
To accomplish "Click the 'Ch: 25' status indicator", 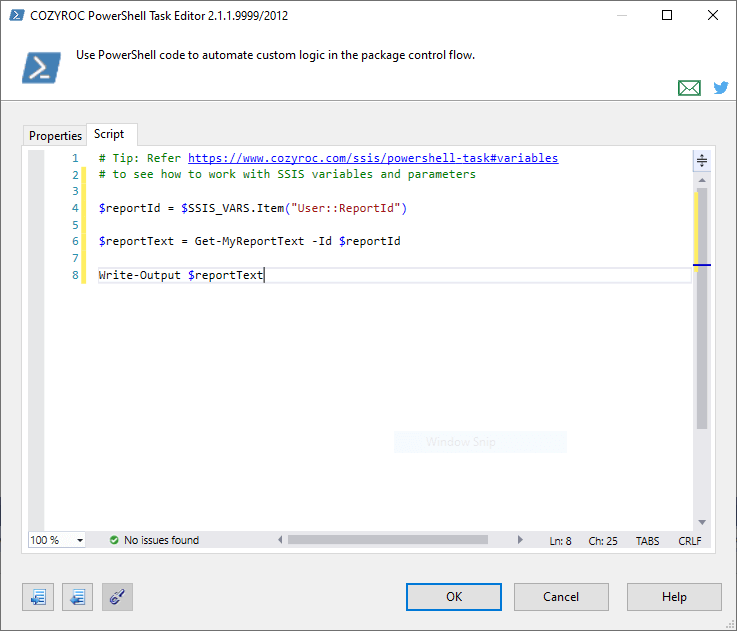I will click(603, 541).
